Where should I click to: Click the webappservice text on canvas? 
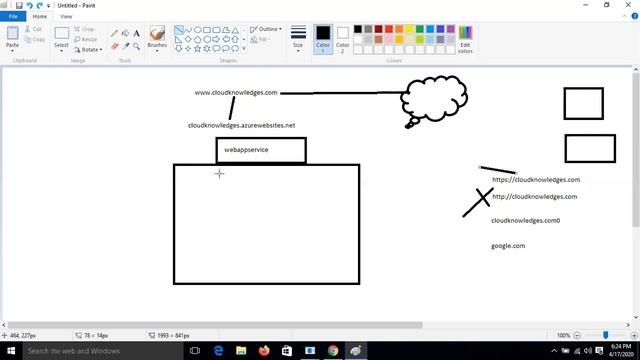[246, 150]
